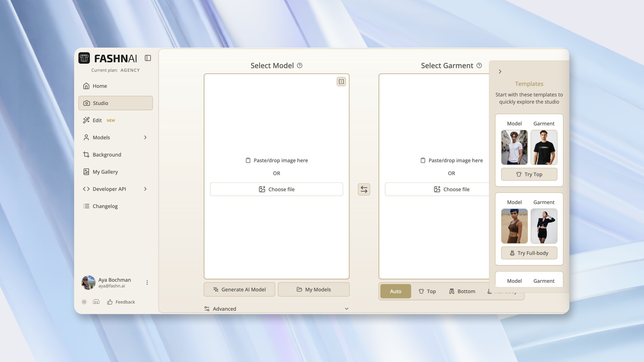
Task: Click the Try Top template button
Action: (529, 174)
